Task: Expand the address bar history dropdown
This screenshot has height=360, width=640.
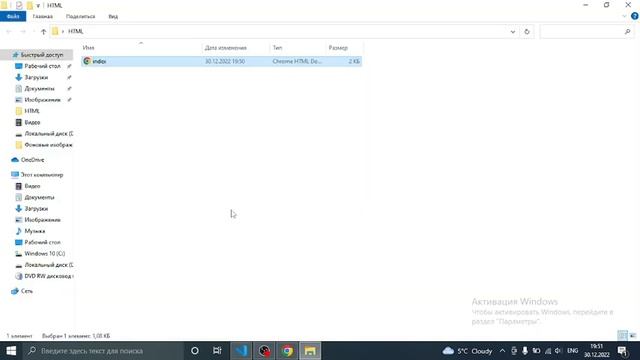Action: click(x=513, y=31)
